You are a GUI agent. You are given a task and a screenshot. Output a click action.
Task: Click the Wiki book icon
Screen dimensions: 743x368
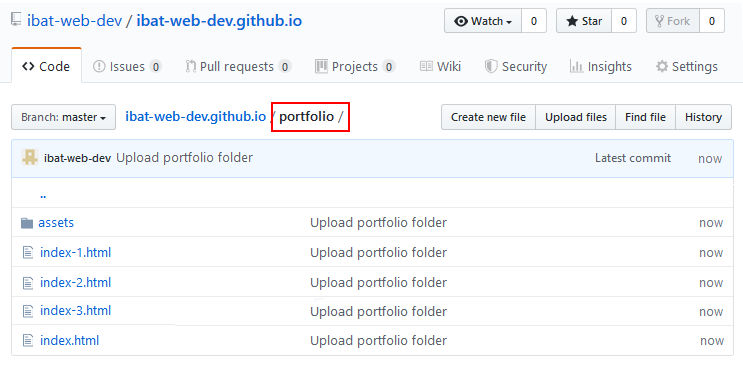[426, 67]
